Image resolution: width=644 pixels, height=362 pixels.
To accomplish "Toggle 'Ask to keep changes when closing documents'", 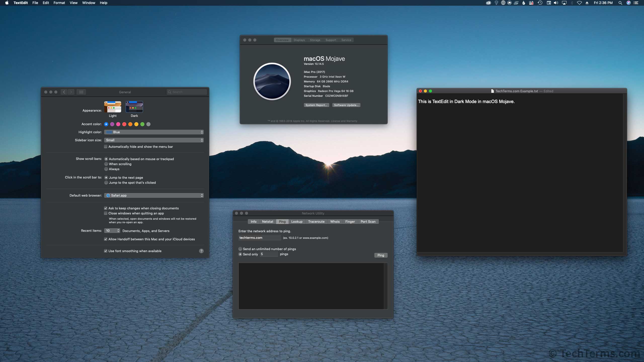I will (x=106, y=208).
